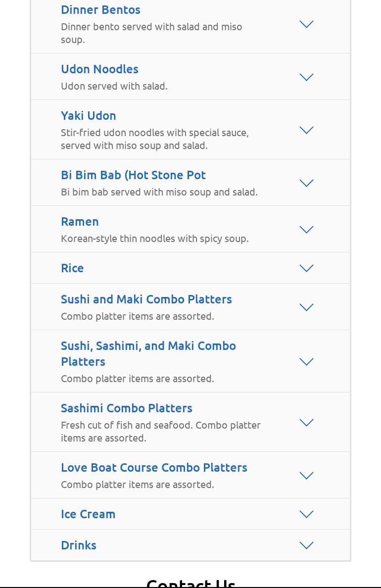Open the Bi Bim Bab chevron
This screenshot has height=588, width=381.
click(306, 183)
